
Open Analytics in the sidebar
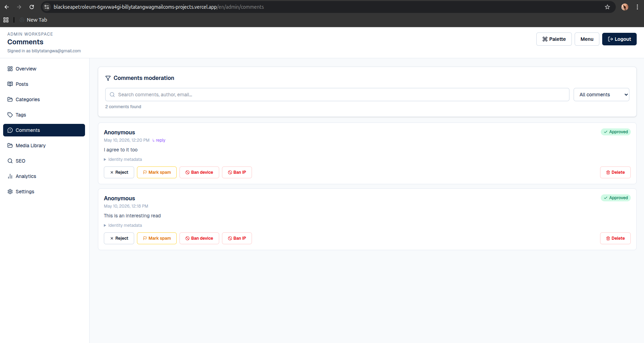point(44,176)
